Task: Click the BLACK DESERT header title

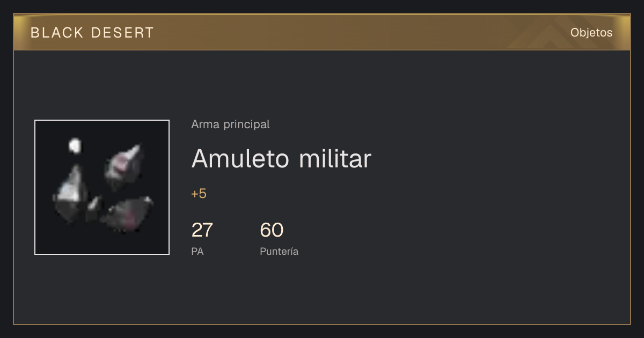Action: click(92, 33)
